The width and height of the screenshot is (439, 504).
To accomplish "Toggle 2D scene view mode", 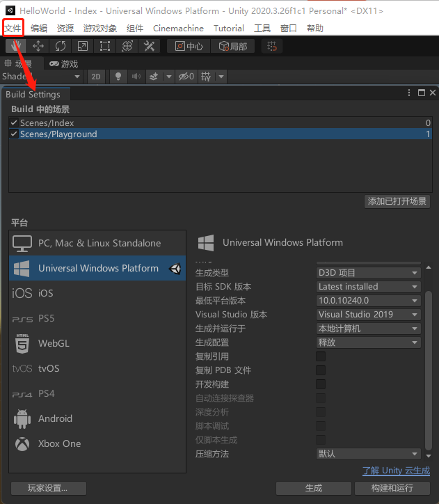I will [x=96, y=77].
